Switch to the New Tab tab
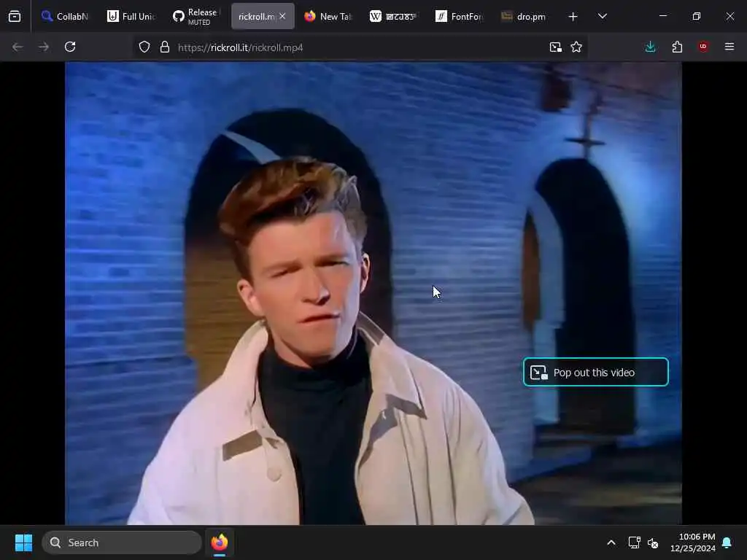Image resolution: width=747 pixels, height=560 pixels. click(328, 16)
